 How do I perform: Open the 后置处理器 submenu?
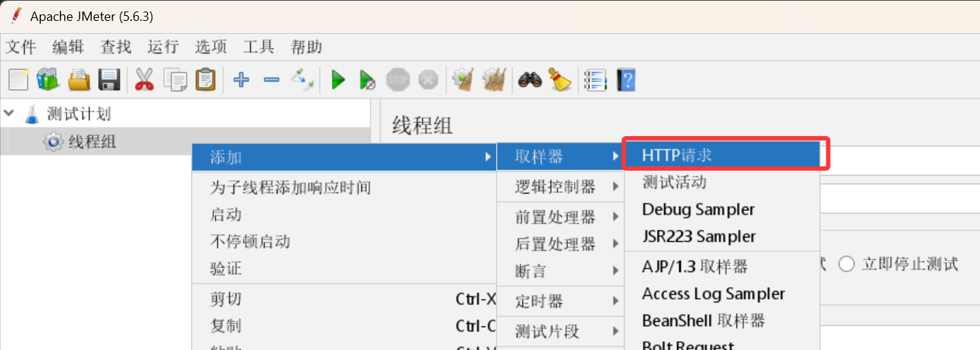tap(560, 243)
